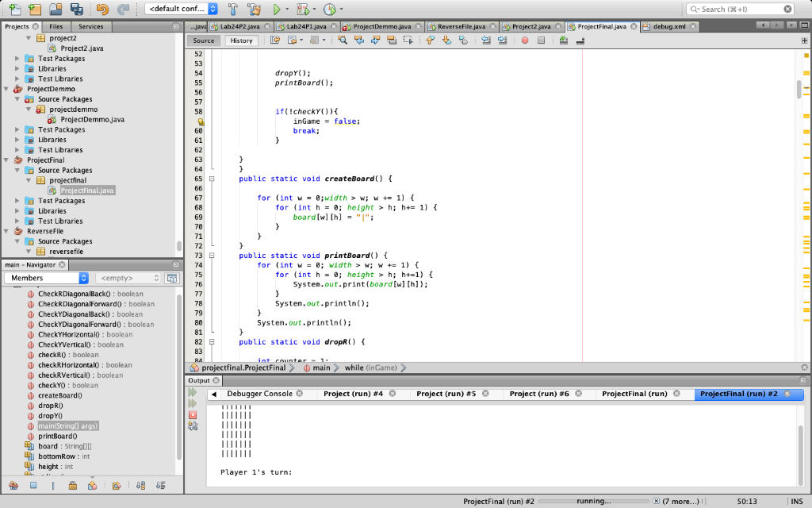This screenshot has height=508, width=812.
Task: Click the green Re-run icon in Output
Action: 193,392
